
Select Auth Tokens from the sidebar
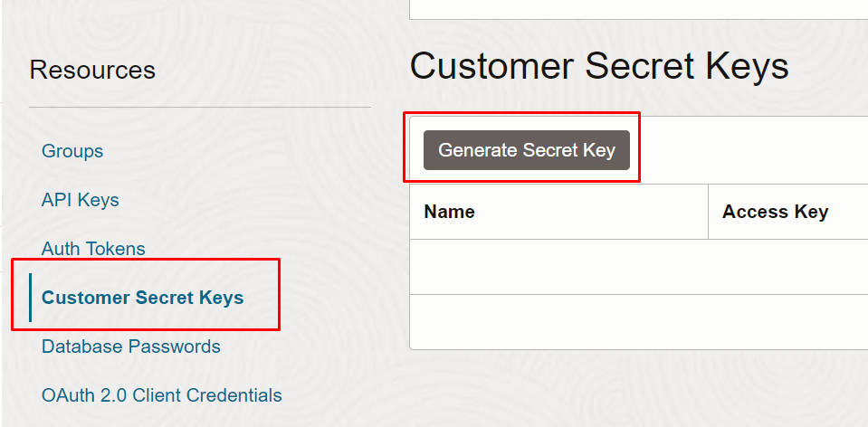93,249
